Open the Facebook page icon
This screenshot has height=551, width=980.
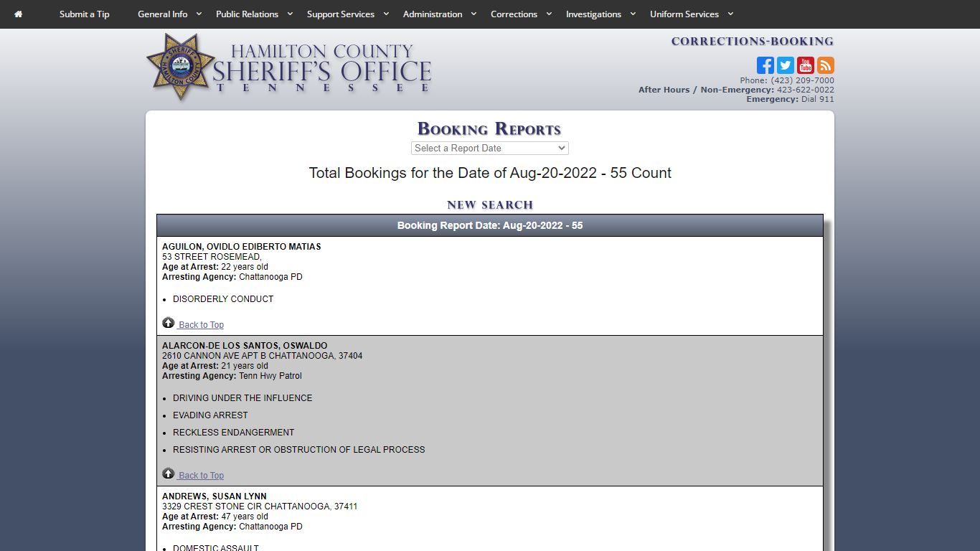[765, 65]
